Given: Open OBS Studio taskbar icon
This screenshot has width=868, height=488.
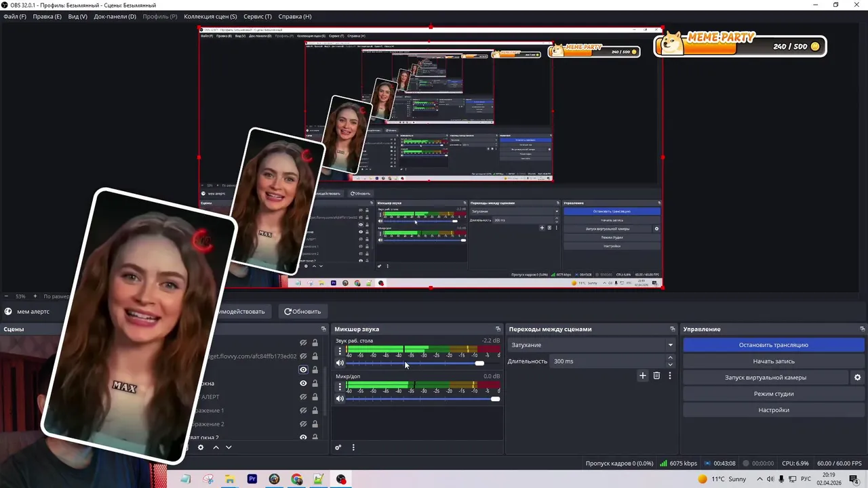Looking at the screenshot, I should pyautogui.click(x=341, y=479).
